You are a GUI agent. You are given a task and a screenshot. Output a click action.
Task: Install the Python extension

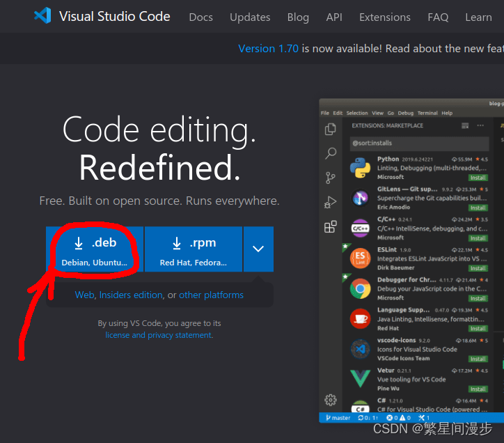click(478, 178)
